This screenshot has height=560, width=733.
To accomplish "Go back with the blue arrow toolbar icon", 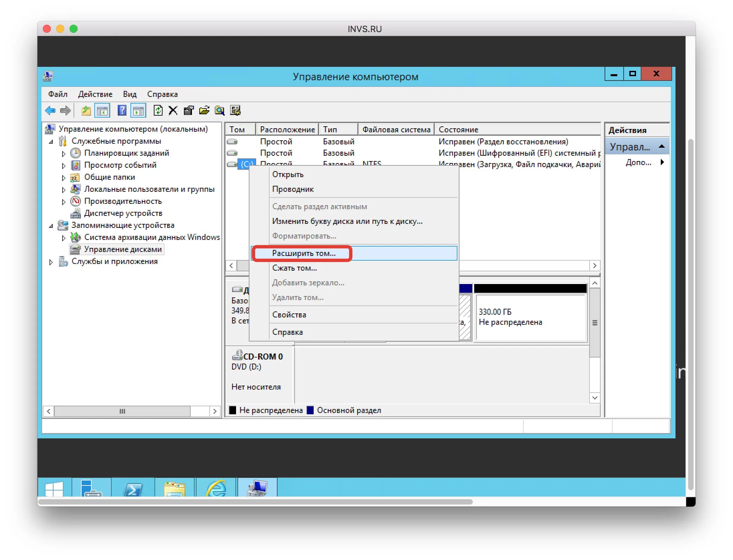I will [x=50, y=111].
